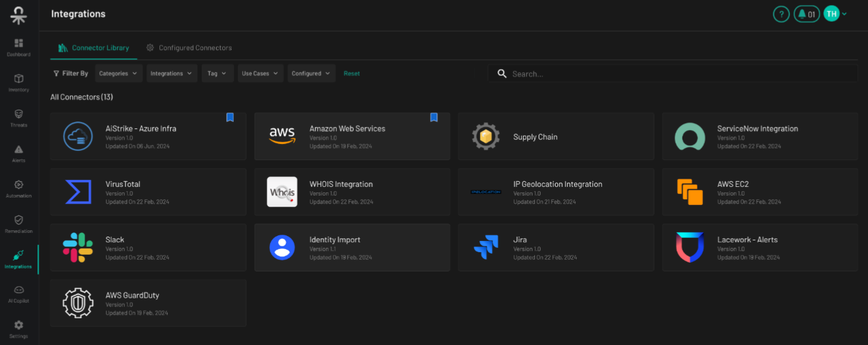Open the Use Cases filter dropdown
This screenshot has width=868, height=345.
[x=260, y=73]
